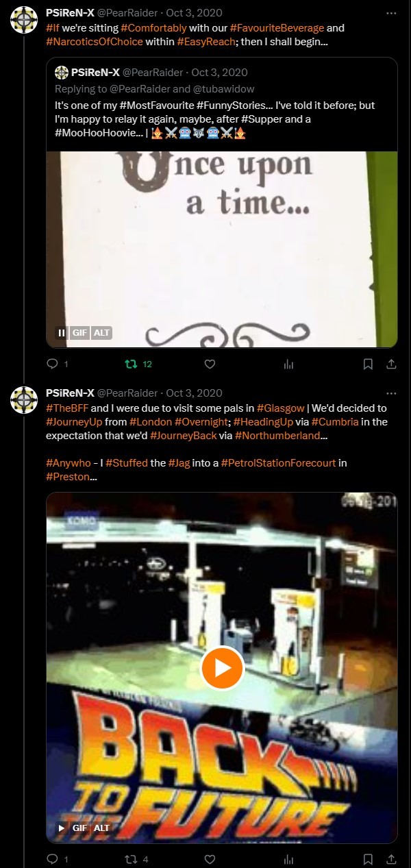Image resolution: width=411 pixels, height=868 pixels.
Task: Share the second tweet
Action: tap(391, 859)
